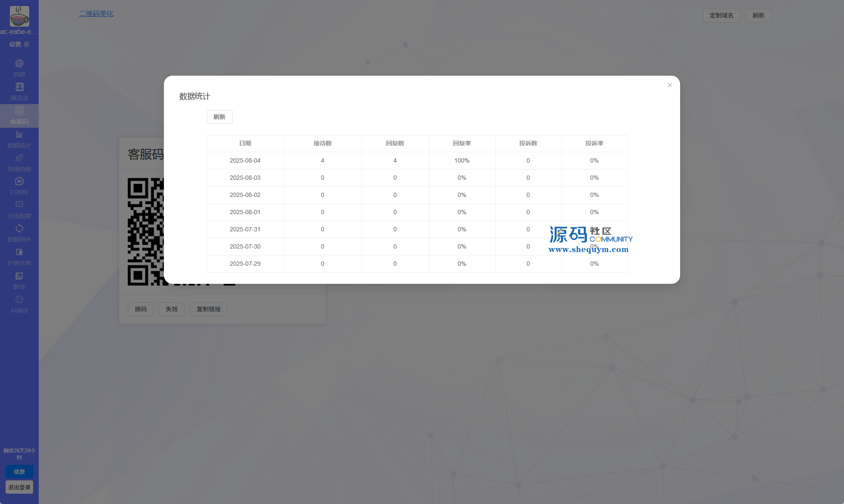Click the 定制域名 button
The height and width of the screenshot is (504, 844).
click(721, 15)
